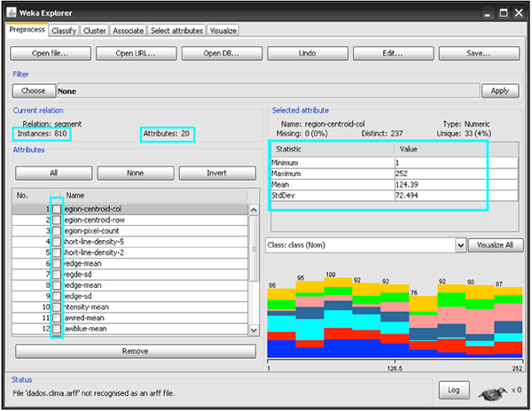This screenshot has width=532, height=411.
Task: Click the Open DB... button
Action: pos(222,53)
